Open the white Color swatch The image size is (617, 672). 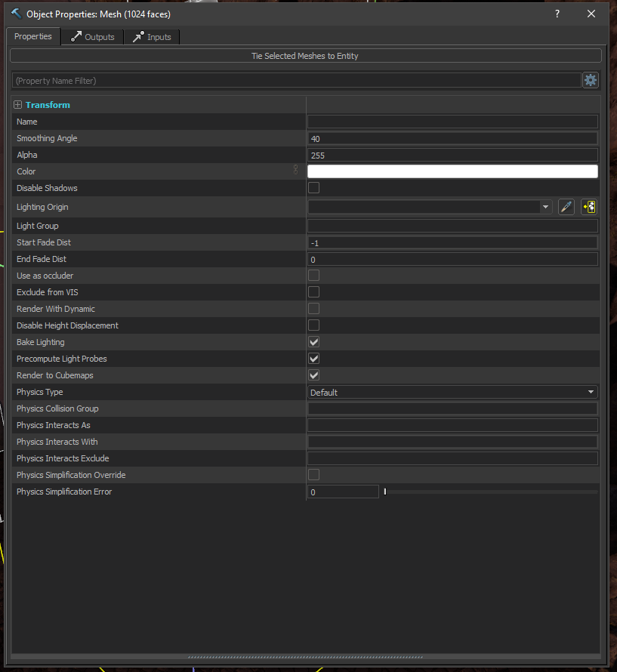click(x=452, y=171)
